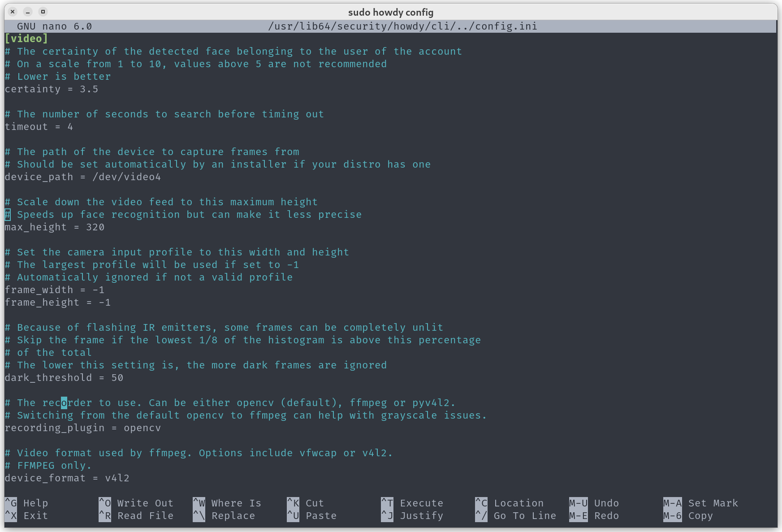Screen dimensions: 782x532
Task: Click comment 'The path of the device'
Action: pos(151,152)
